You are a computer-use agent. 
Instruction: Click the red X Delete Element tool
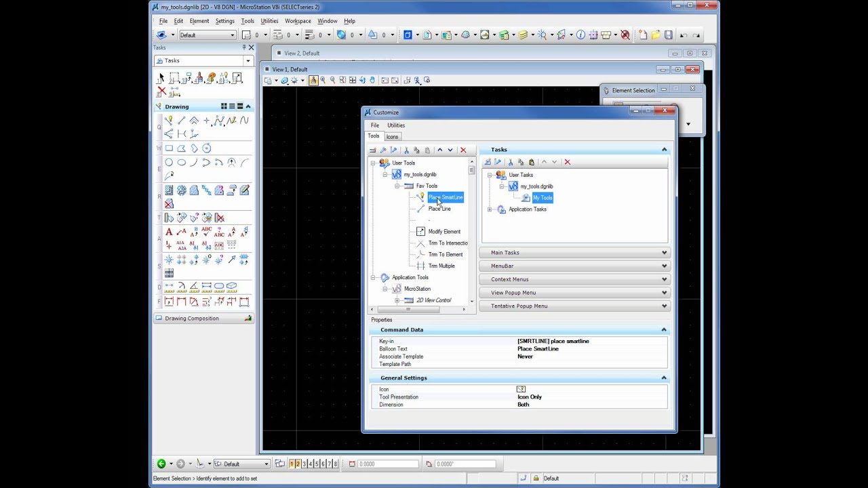pos(161,91)
